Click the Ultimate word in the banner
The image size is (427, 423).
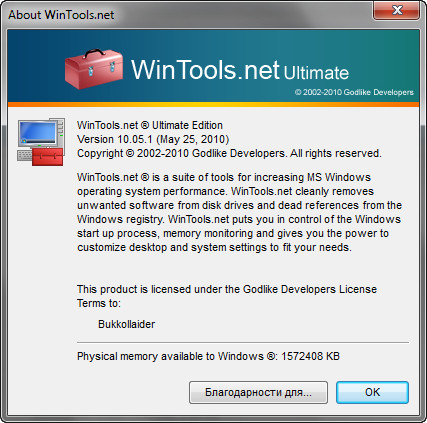tap(316, 73)
